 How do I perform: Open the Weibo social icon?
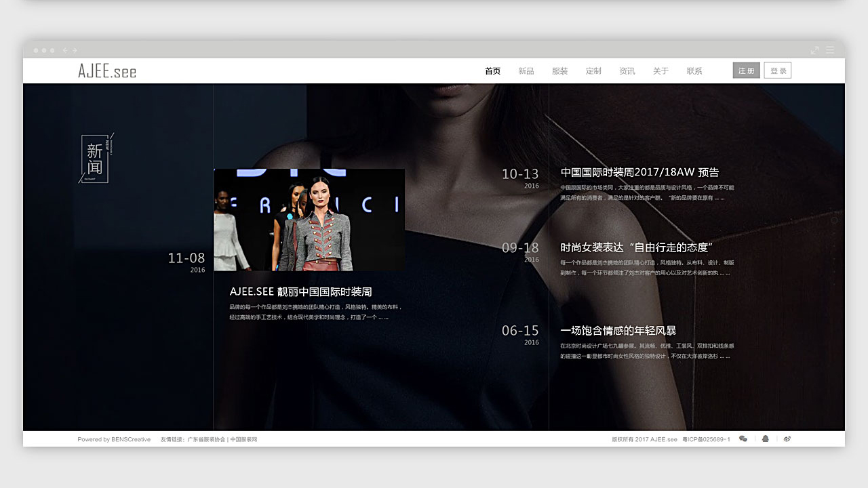(x=787, y=439)
